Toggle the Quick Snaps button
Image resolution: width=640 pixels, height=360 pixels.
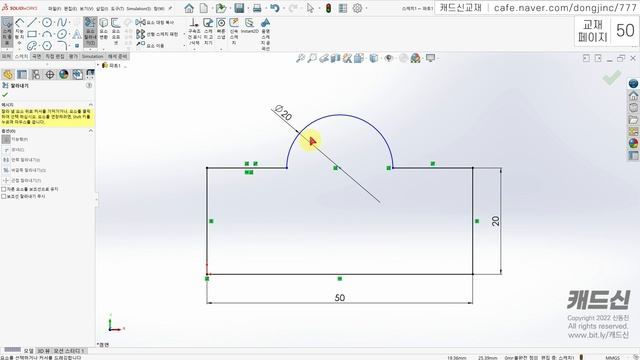click(x=221, y=29)
